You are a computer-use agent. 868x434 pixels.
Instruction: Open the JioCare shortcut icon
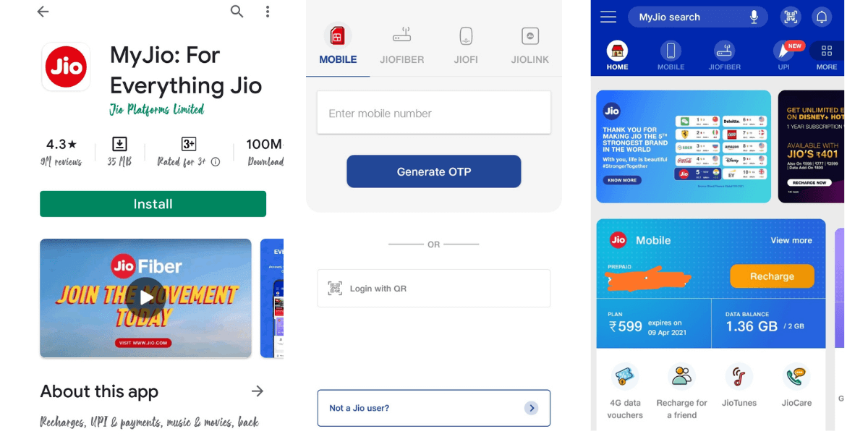pos(796,377)
